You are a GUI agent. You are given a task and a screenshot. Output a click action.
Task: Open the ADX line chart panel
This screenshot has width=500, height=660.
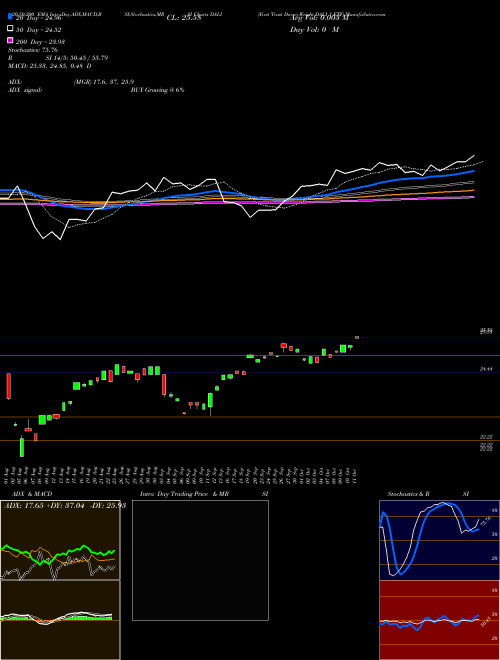pyautogui.click(x=60, y=540)
